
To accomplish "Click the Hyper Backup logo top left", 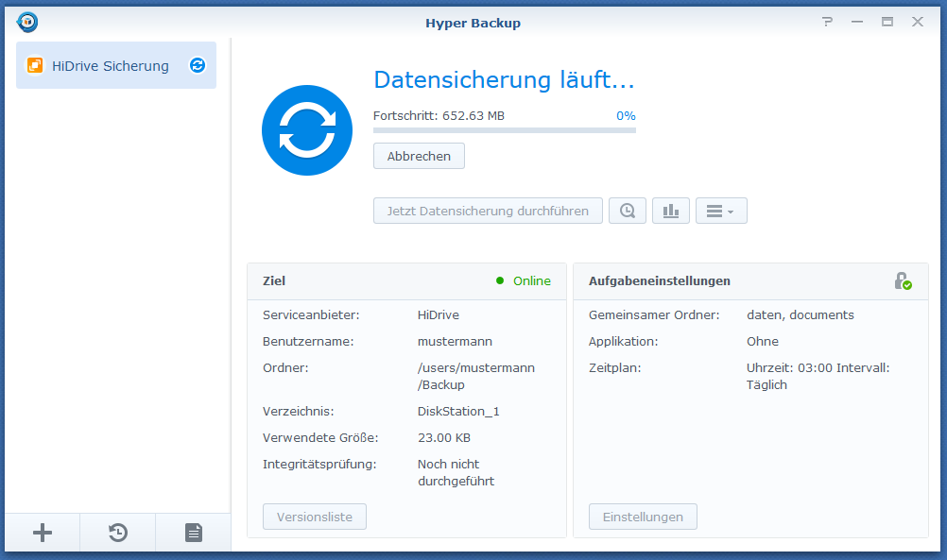I will (26, 21).
